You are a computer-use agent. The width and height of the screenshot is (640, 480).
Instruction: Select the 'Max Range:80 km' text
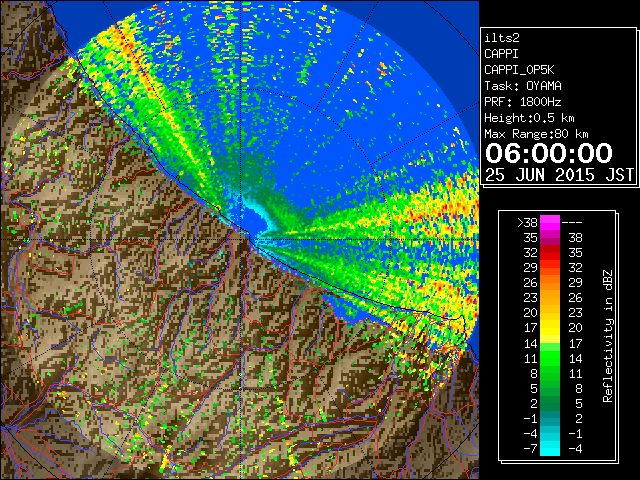536,134
